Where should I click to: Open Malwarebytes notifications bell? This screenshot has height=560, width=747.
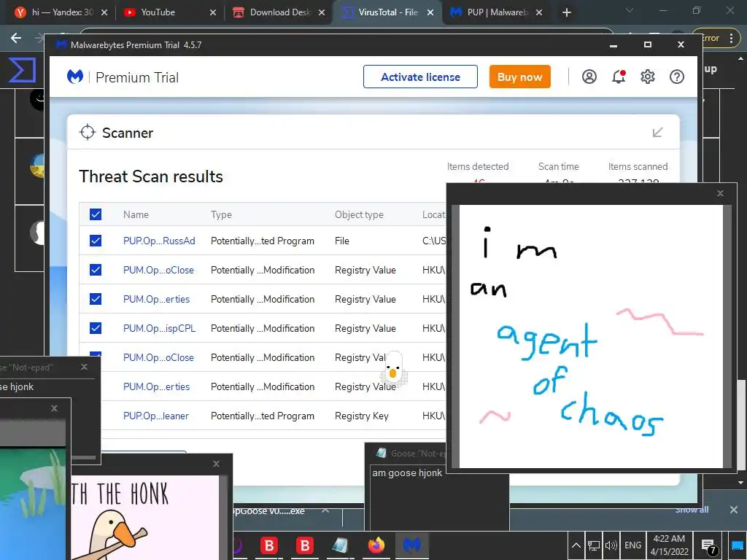click(x=619, y=77)
